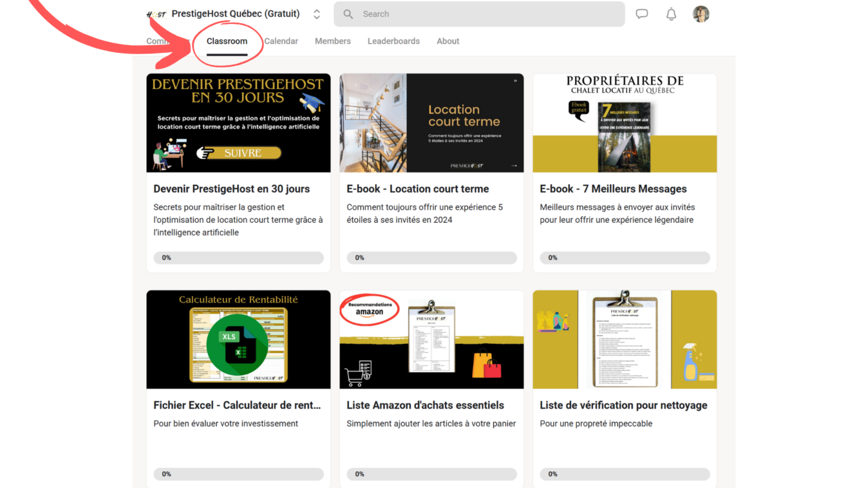Click text "Simplement ajouter les articles à votre panier"
Image resolution: width=868 pixels, height=488 pixels.
pos(431,424)
